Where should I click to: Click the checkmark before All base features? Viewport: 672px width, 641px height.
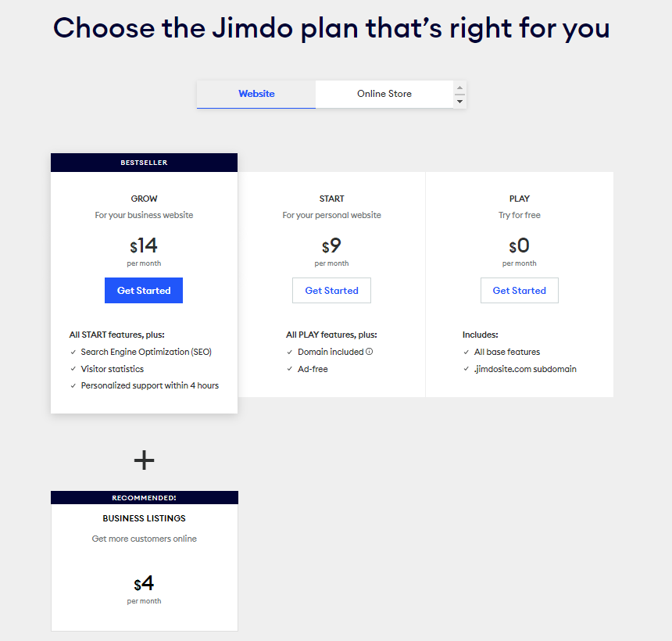[x=466, y=353]
